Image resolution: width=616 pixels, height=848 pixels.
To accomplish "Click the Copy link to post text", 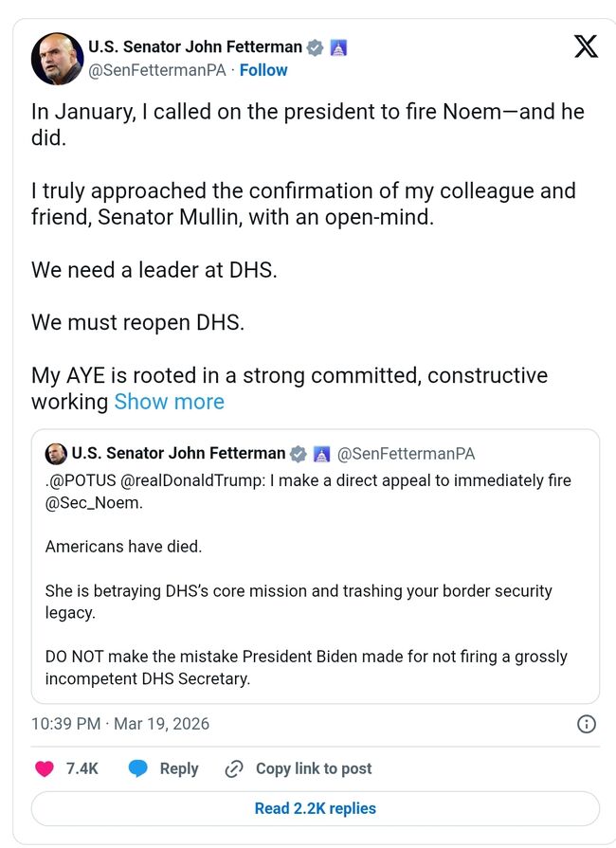I will point(314,768).
